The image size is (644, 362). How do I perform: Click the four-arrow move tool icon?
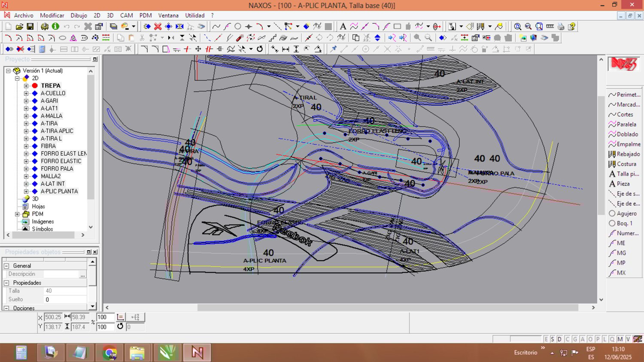(198, 49)
